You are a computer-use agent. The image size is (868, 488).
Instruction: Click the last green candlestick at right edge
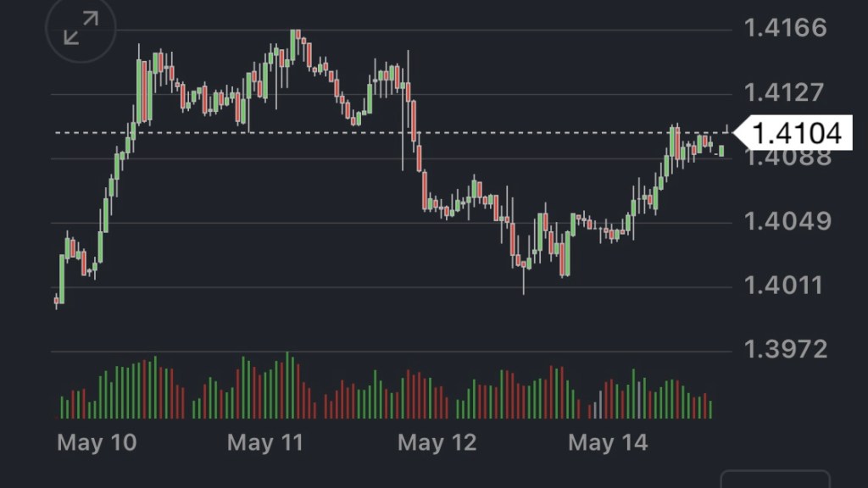pyautogui.click(x=721, y=151)
